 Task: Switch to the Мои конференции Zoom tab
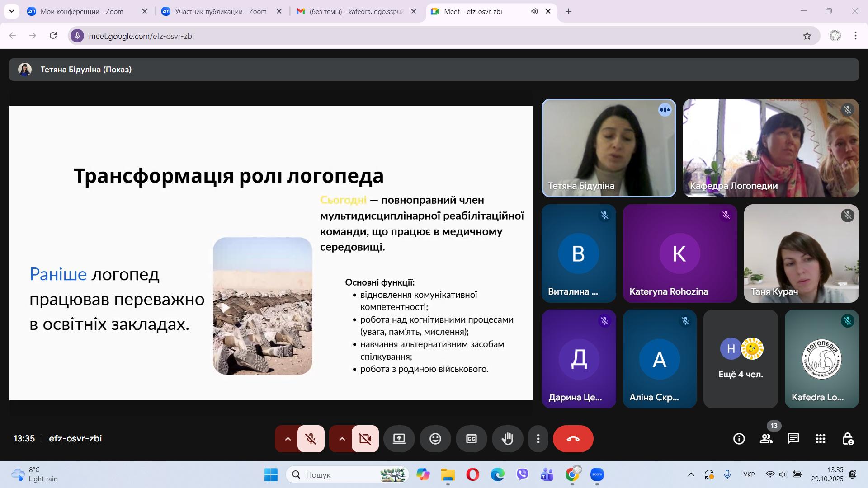81,12
